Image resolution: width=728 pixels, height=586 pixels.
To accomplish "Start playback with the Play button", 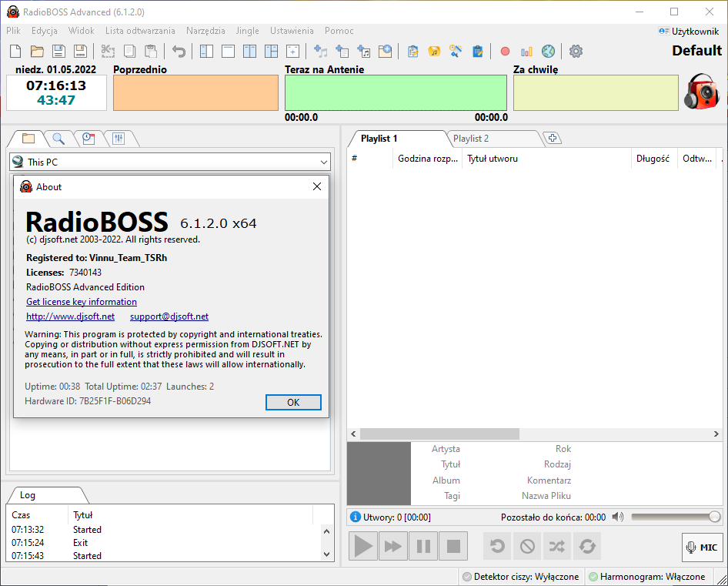I will (363, 546).
